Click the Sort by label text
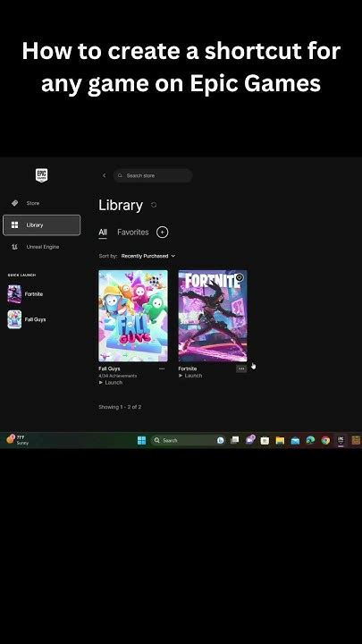This screenshot has width=362, height=644. [x=108, y=256]
